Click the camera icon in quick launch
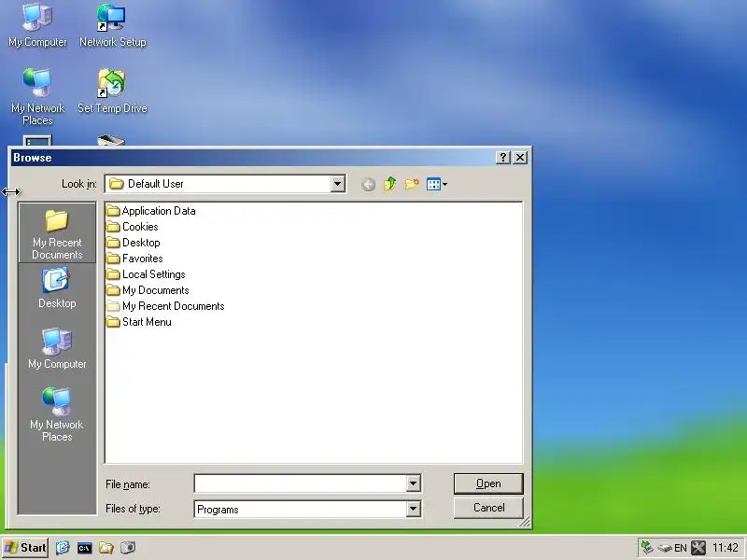747x560 pixels. [128, 548]
